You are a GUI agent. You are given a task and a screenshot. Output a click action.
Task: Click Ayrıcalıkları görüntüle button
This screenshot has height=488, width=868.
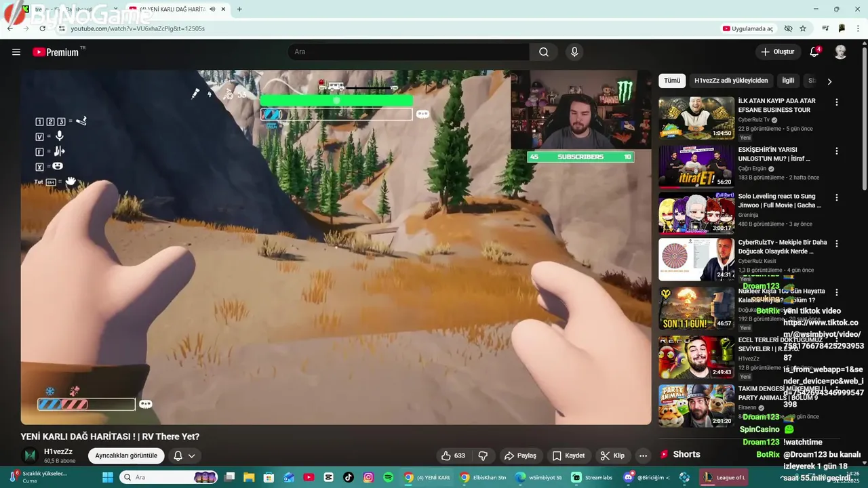tap(126, 455)
